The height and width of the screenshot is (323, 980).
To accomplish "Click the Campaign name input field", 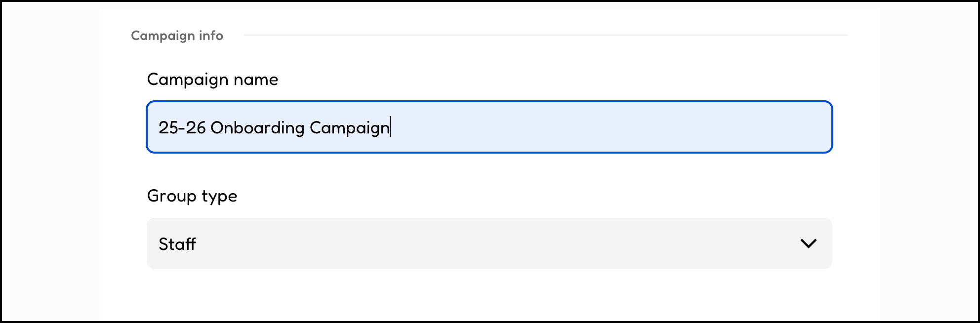I will pyautogui.click(x=489, y=127).
